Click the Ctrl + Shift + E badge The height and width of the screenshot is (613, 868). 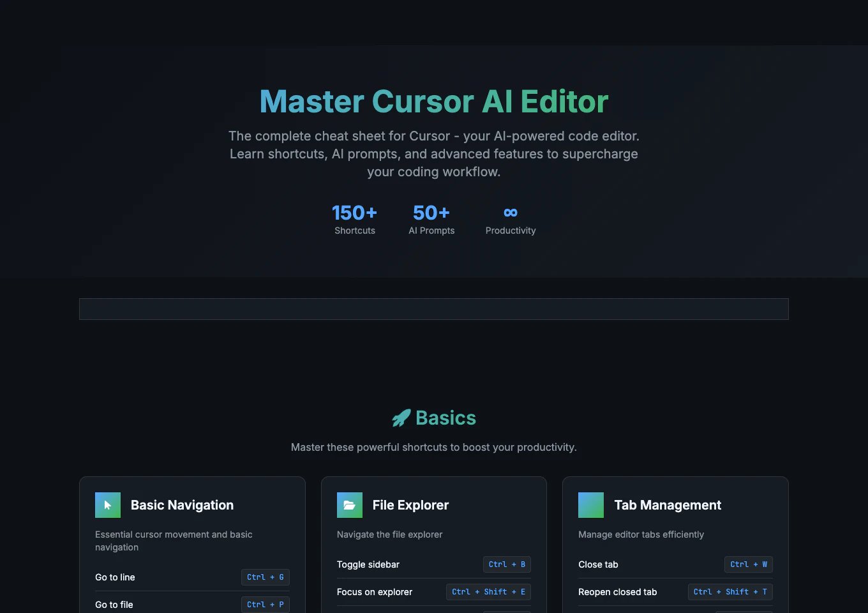[x=488, y=592]
